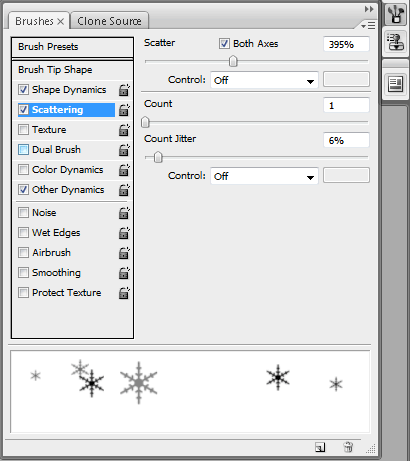Enable Protect Texture checkbox
410x461 pixels.
point(23,293)
